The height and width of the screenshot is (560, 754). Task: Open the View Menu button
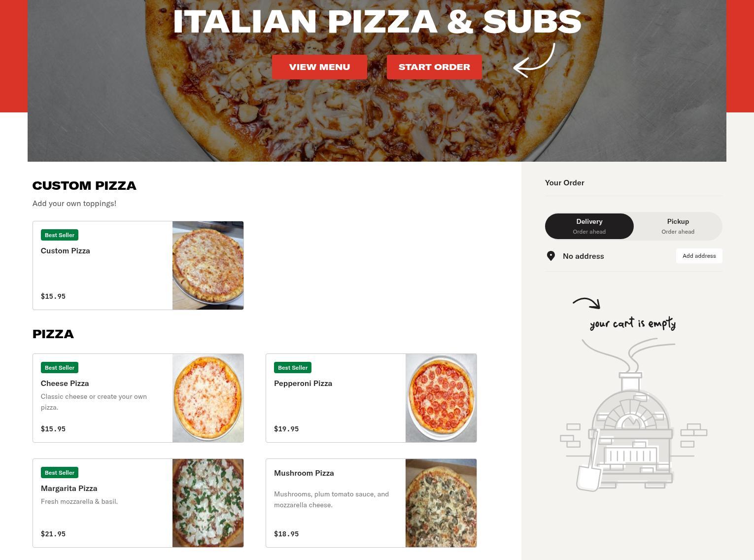click(x=319, y=67)
